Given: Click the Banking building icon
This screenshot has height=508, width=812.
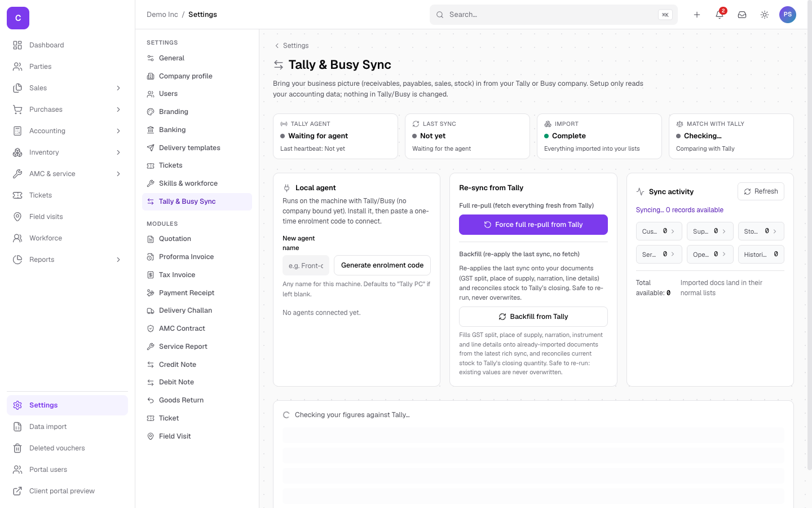Looking at the screenshot, I should [x=151, y=130].
